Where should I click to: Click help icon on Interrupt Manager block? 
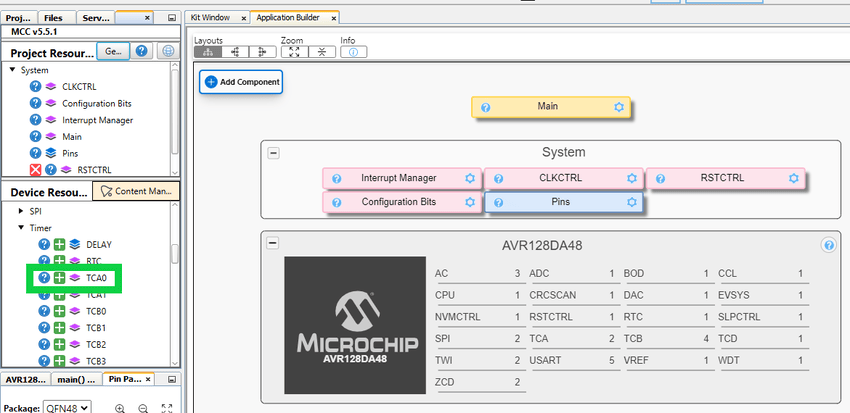[x=337, y=178]
